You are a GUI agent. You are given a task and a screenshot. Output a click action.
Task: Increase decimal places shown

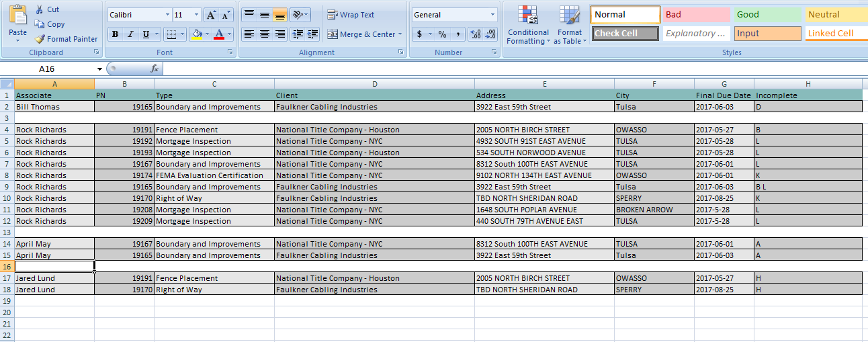tap(475, 34)
